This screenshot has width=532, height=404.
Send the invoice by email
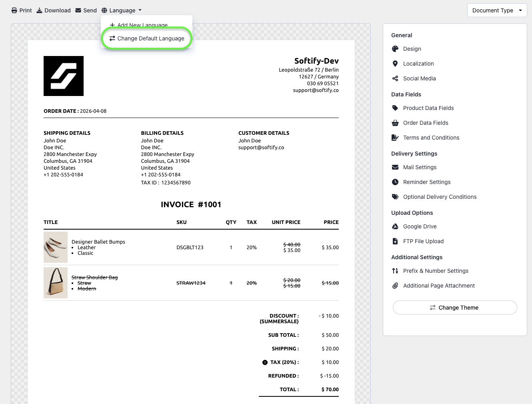[x=86, y=10]
